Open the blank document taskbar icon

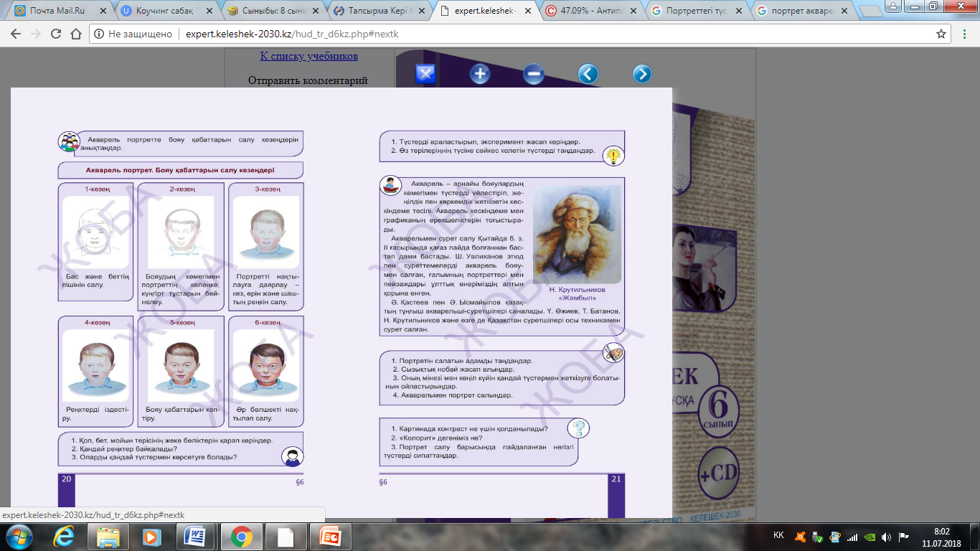286,536
